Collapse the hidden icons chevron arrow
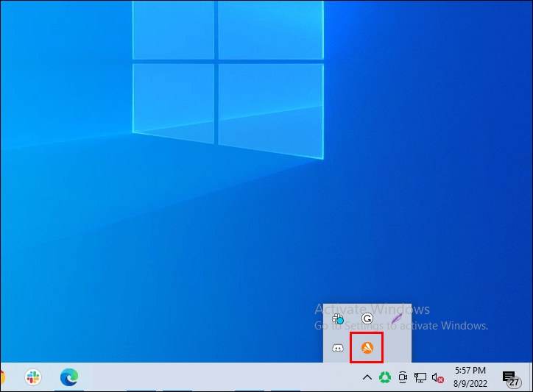533x392 pixels. tap(367, 377)
